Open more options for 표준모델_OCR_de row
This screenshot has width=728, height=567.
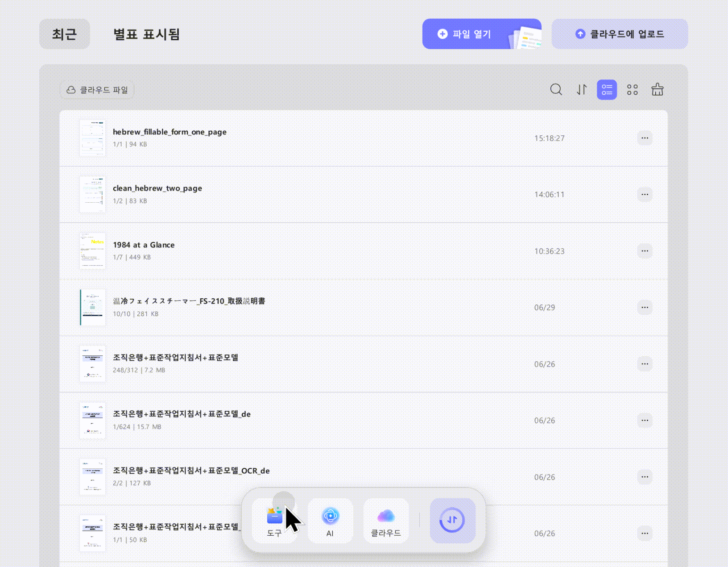click(645, 477)
